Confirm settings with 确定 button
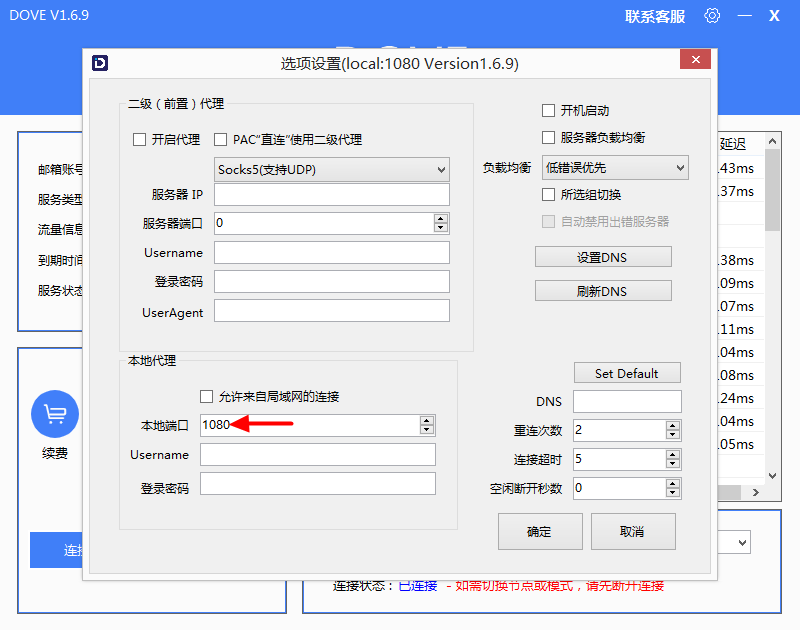 (539, 532)
